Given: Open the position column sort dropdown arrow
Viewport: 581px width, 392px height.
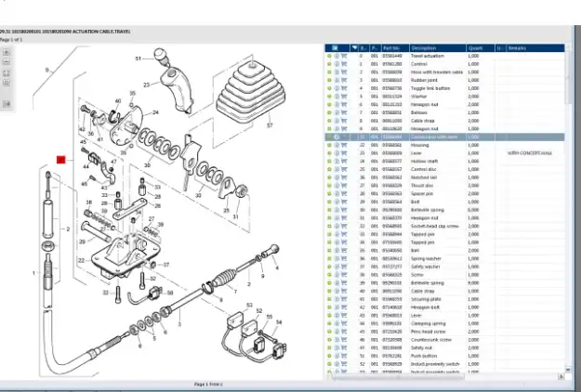Looking at the screenshot, I should (354, 47).
